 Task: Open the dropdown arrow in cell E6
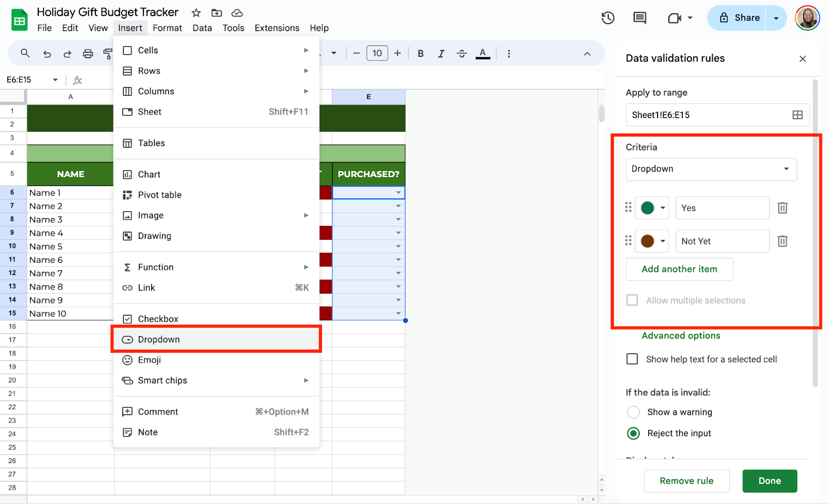point(398,193)
